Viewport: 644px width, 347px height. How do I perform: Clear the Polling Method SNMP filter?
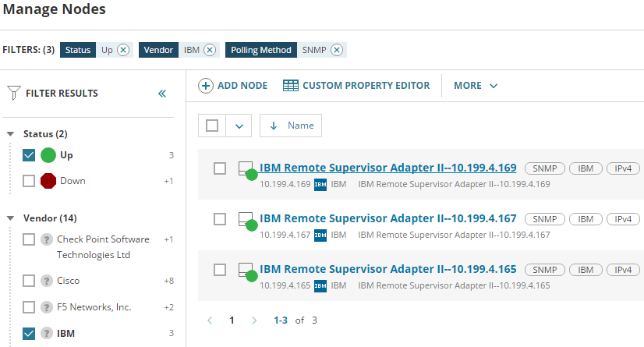[x=336, y=50]
